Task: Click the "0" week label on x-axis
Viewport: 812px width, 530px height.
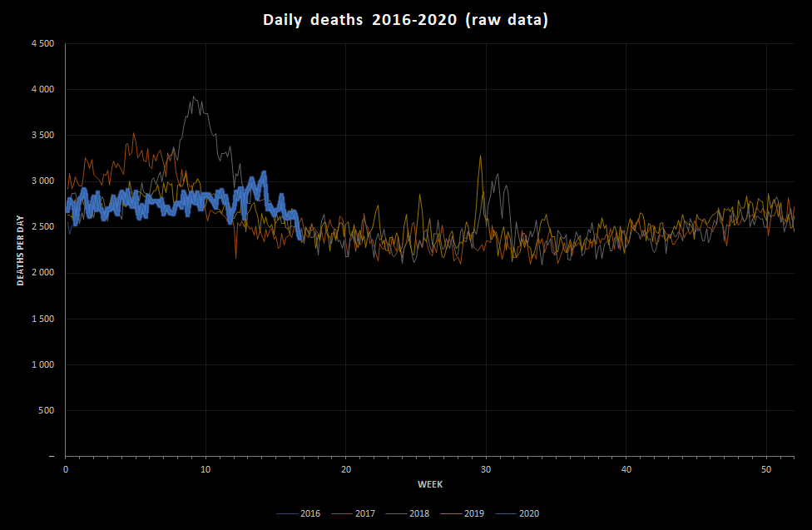Action: point(66,469)
